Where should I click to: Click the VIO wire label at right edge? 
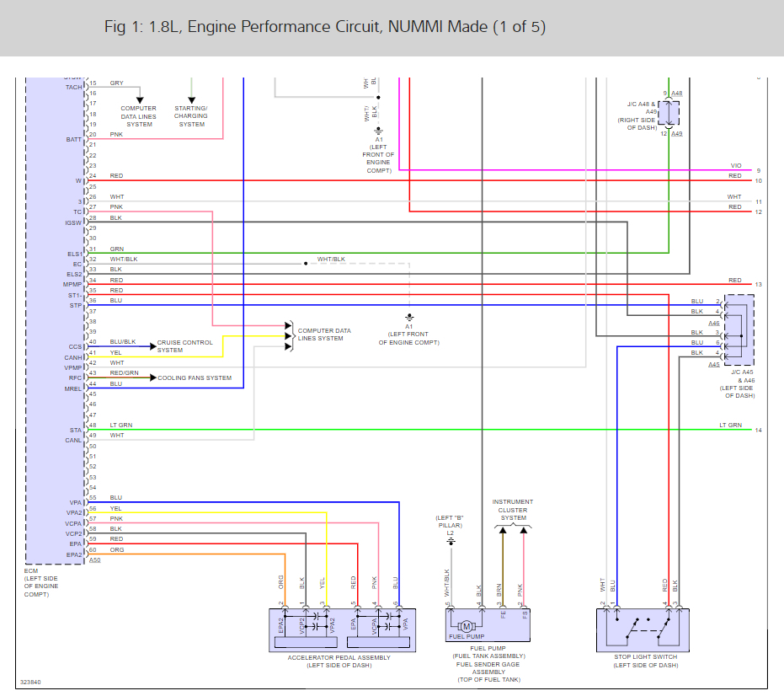tap(736, 166)
